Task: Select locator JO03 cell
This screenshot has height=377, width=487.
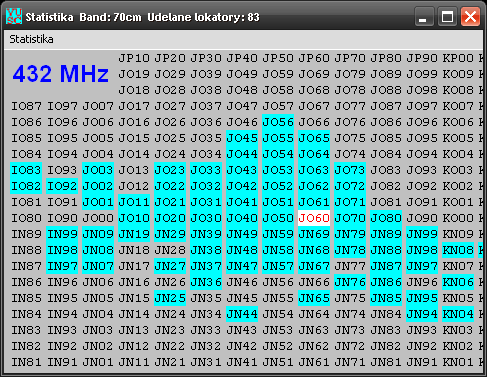Action: point(98,170)
